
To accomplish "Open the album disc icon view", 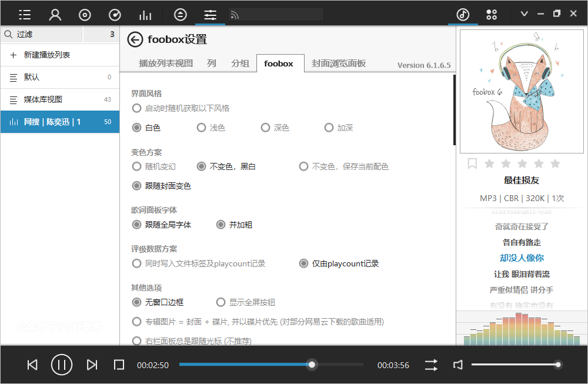I will [85, 15].
